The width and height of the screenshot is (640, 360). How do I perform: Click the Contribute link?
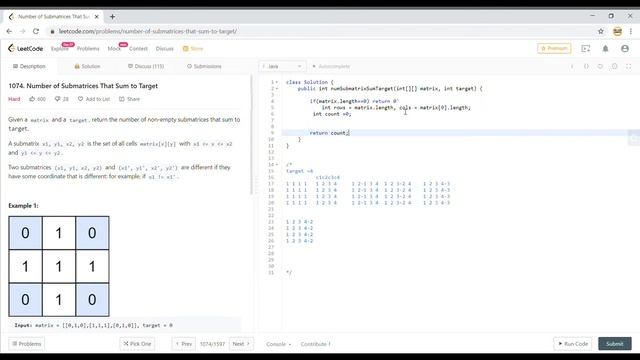[x=316, y=344]
